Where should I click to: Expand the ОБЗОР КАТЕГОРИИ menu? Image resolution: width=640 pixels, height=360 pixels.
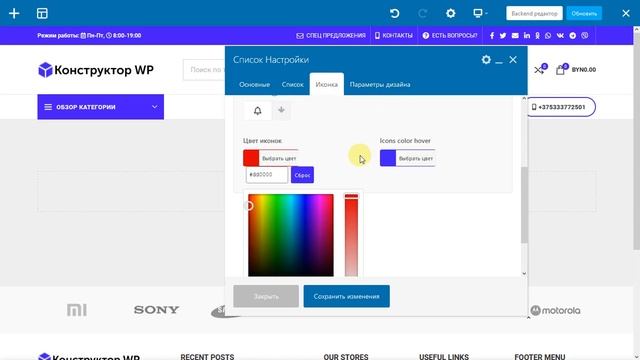(x=100, y=107)
